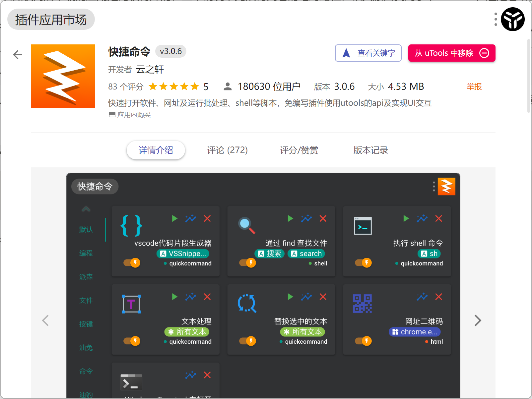Click curly braces icon of vscode card
The height and width of the screenshot is (399, 532).
pyautogui.click(x=131, y=226)
